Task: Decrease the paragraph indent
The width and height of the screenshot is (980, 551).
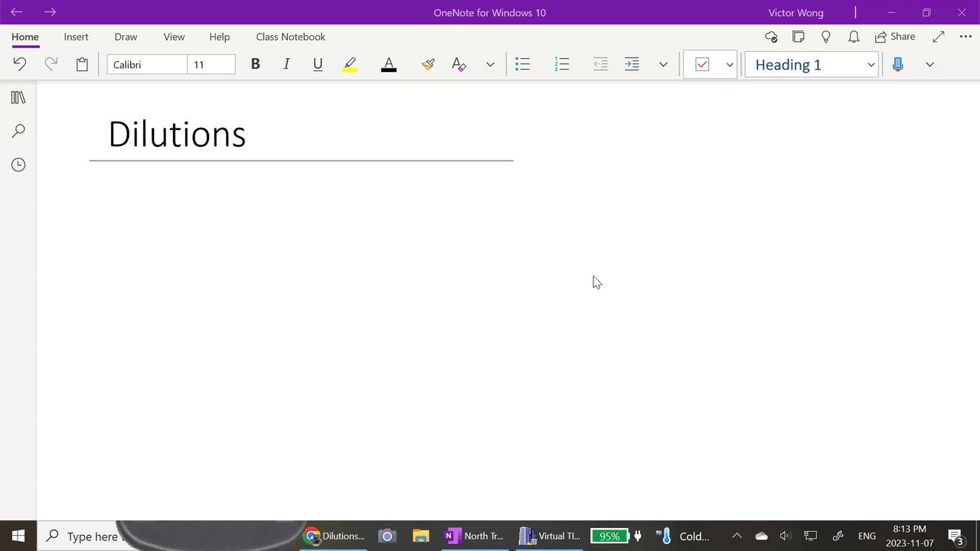Action: tap(601, 64)
